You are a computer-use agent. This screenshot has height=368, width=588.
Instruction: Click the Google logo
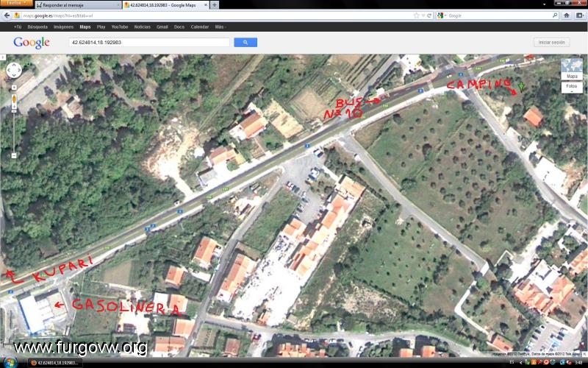coord(32,43)
